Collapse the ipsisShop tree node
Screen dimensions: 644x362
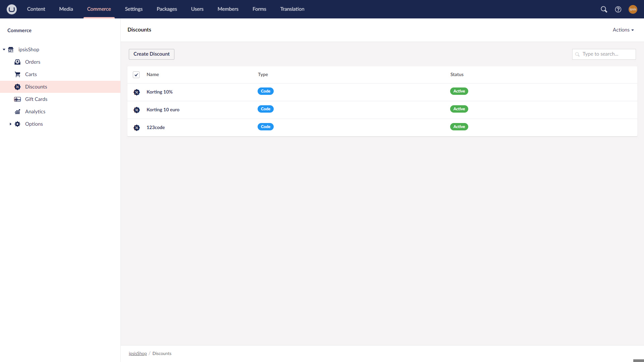click(4, 50)
